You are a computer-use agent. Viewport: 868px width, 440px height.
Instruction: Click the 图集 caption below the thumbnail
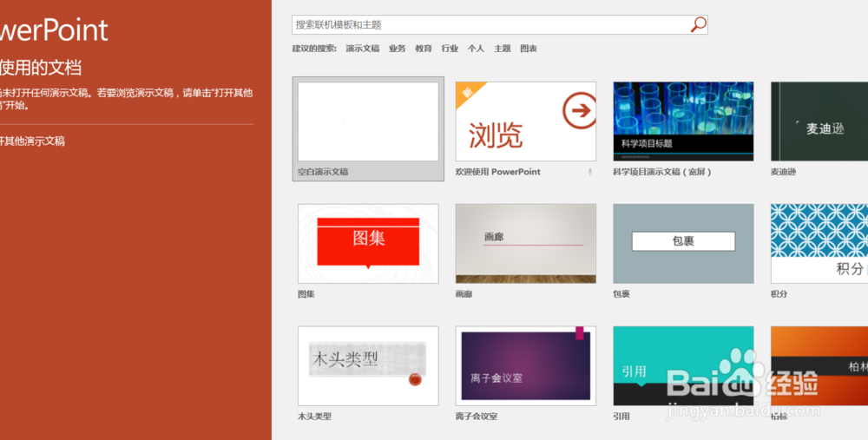click(306, 294)
